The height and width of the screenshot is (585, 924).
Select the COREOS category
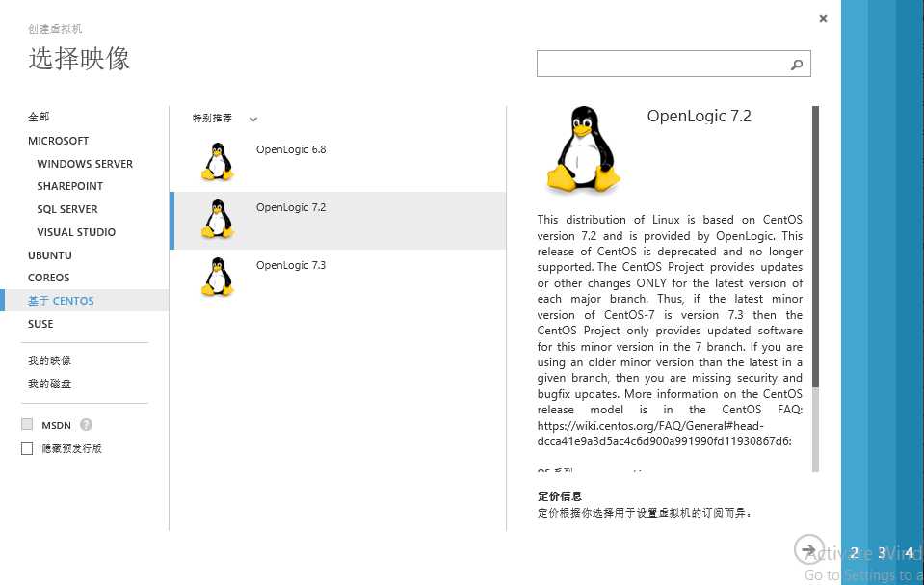(x=49, y=278)
